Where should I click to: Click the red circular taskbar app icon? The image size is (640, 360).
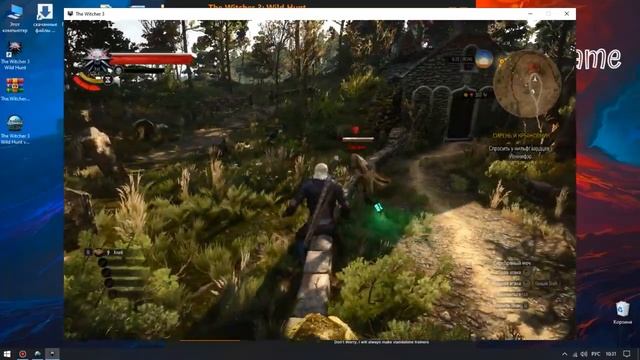(22, 354)
